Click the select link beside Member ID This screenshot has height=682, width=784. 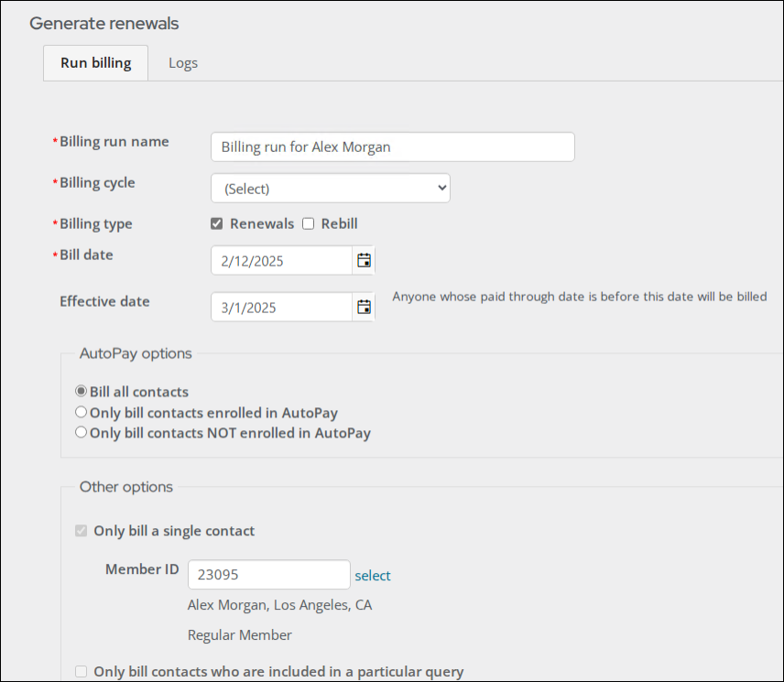373,576
